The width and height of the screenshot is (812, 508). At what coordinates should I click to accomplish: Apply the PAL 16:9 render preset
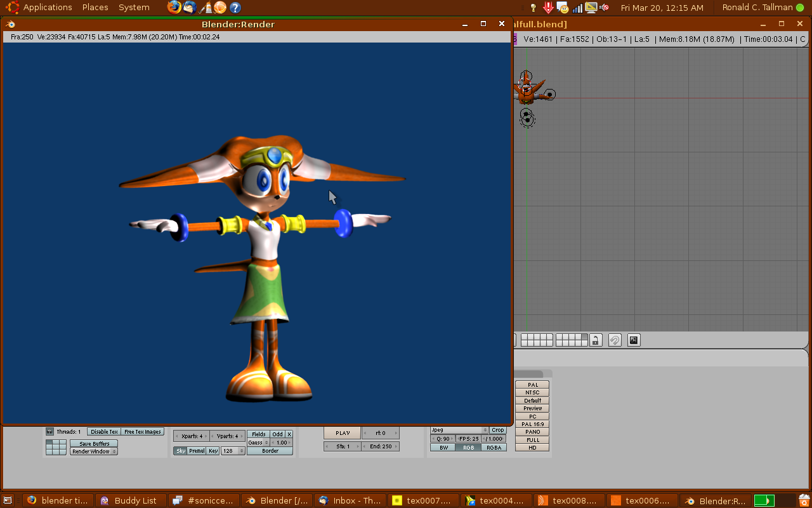[x=533, y=424]
